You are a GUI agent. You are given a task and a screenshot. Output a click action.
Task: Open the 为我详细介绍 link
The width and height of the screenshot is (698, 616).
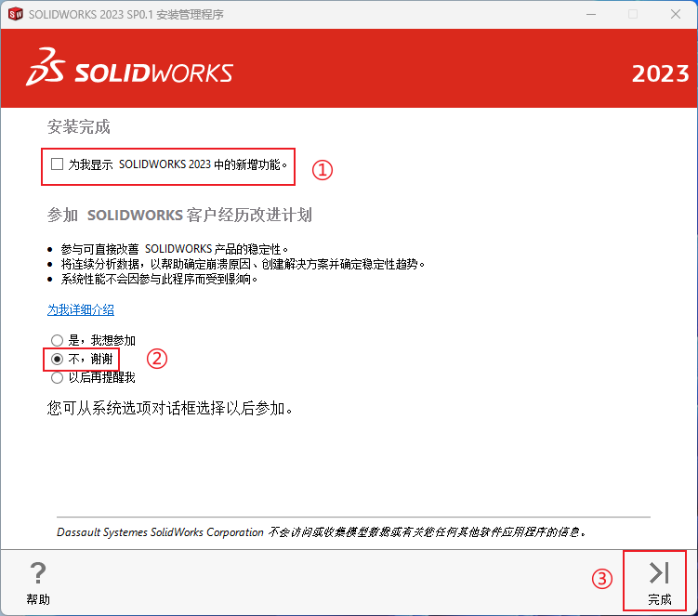(81, 309)
